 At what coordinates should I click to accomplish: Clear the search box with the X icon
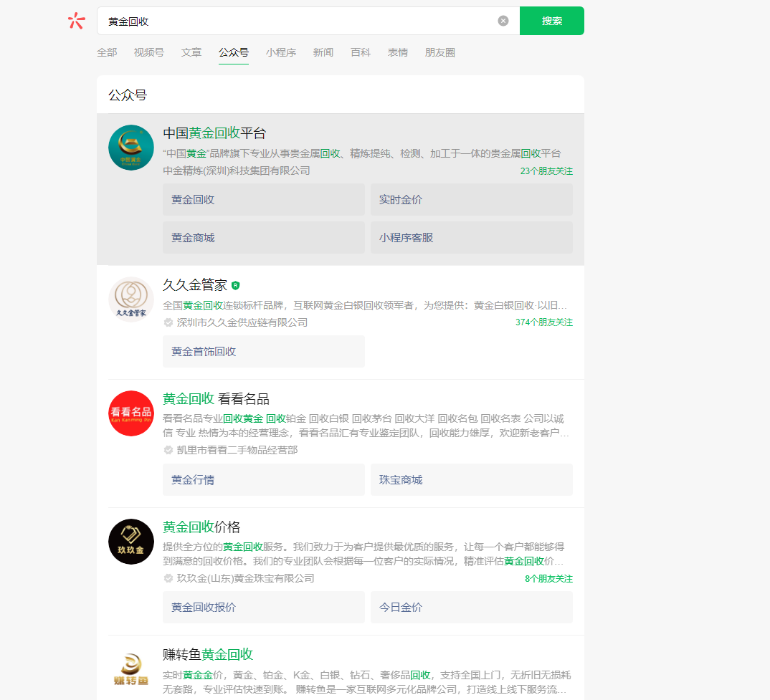(503, 21)
